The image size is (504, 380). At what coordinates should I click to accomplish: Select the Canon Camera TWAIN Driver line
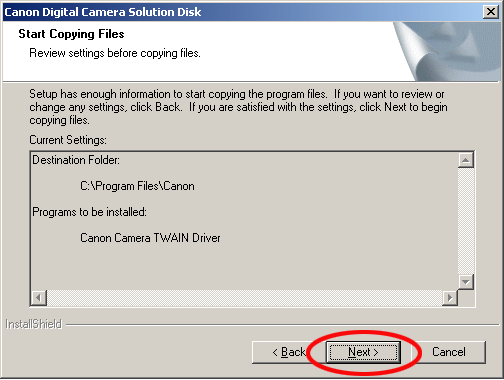tap(150, 238)
